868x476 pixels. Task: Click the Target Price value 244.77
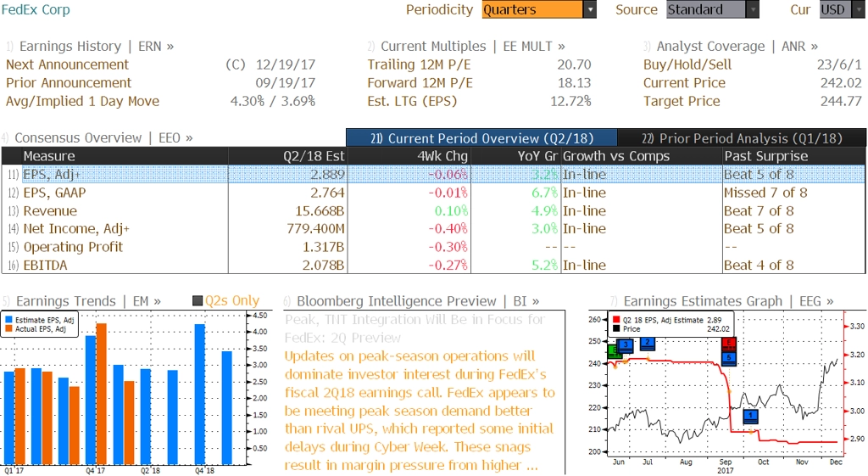coord(841,101)
